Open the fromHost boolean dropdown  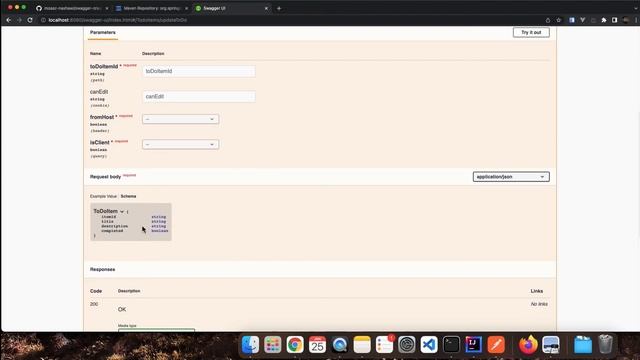click(x=180, y=119)
